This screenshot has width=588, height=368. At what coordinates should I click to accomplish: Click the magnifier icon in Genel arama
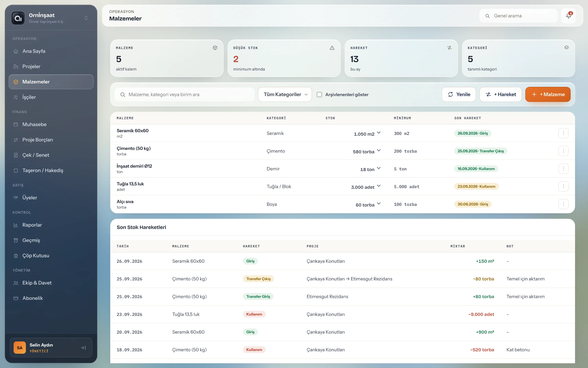coord(488,16)
